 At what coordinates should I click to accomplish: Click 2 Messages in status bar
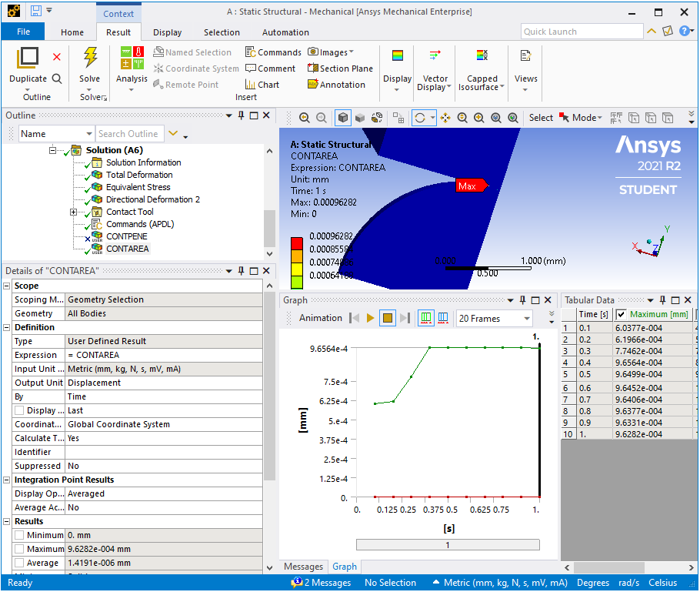[321, 583]
